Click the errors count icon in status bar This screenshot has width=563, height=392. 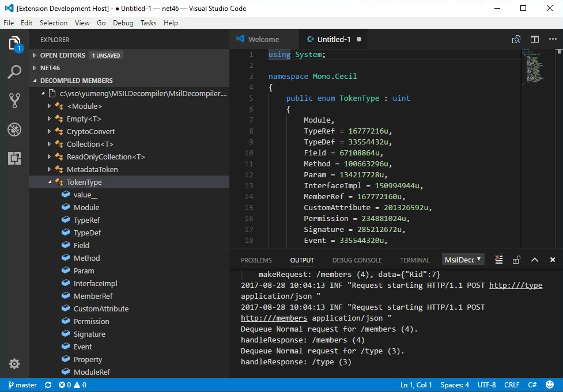tap(65, 385)
